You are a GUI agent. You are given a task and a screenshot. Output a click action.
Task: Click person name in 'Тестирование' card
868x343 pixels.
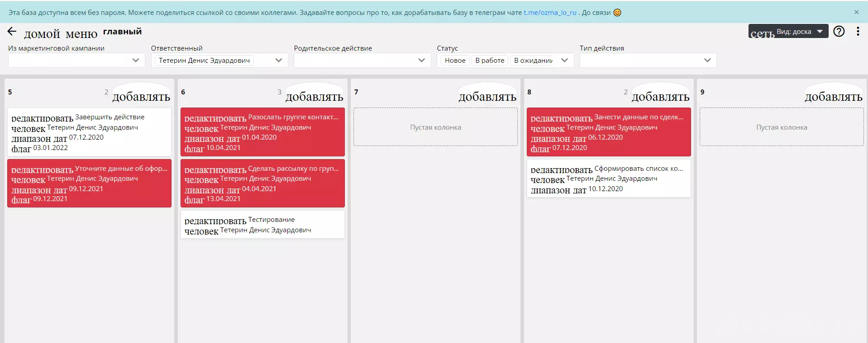tap(266, 230)
